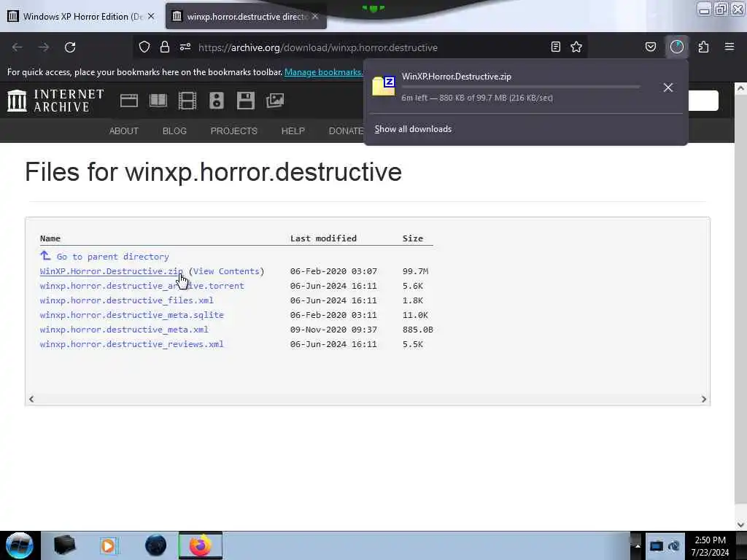Click the Firefox taskbar button
Image resolution: width=747 pixels, height=560 pixels.
(x=201, y=545)
